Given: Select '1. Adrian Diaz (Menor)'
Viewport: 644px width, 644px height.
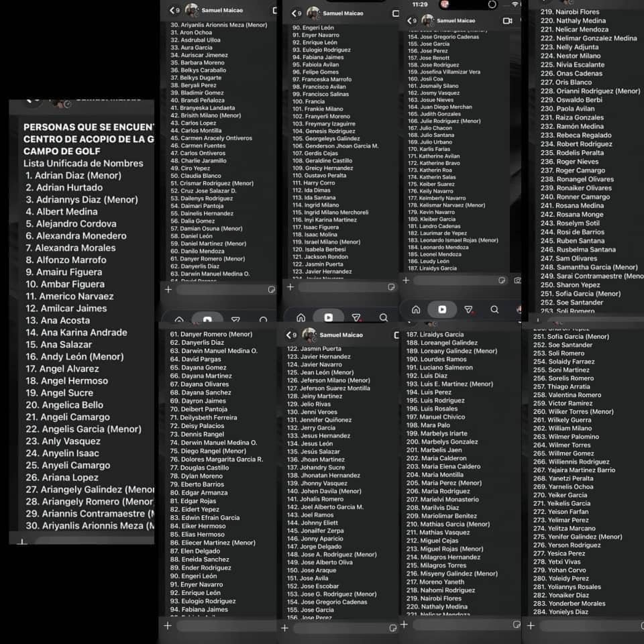Looking at the screenshot, I should click(74, 175).
